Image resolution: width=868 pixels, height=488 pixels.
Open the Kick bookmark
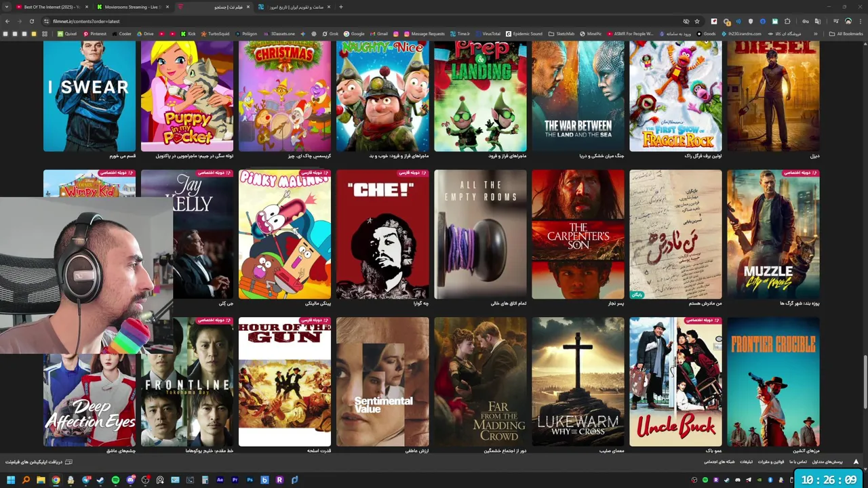point(188,33)
